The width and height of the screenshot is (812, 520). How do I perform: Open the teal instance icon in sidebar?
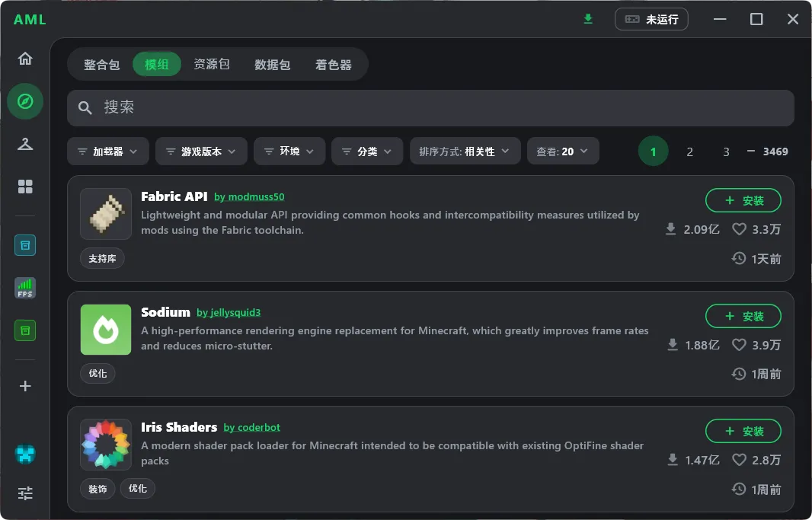tap(25, 245)
